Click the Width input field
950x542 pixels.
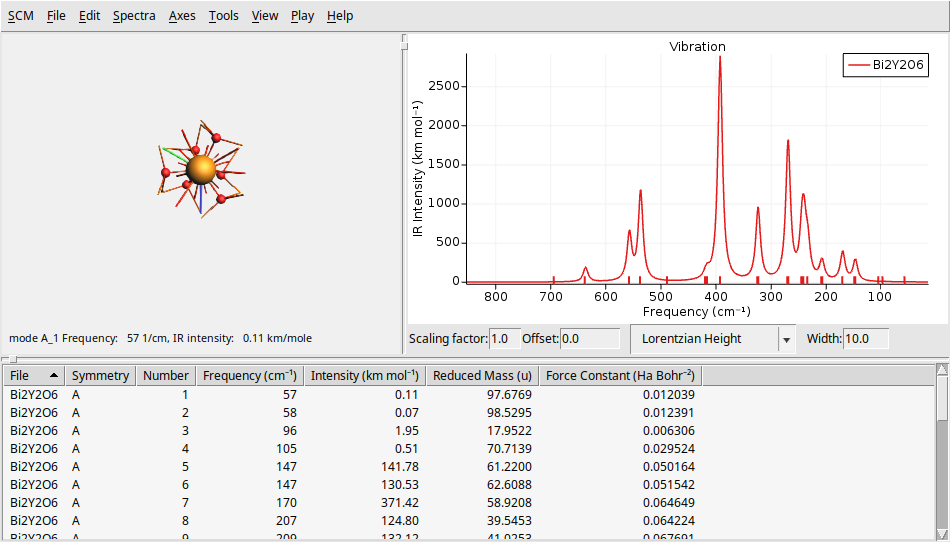866,339
